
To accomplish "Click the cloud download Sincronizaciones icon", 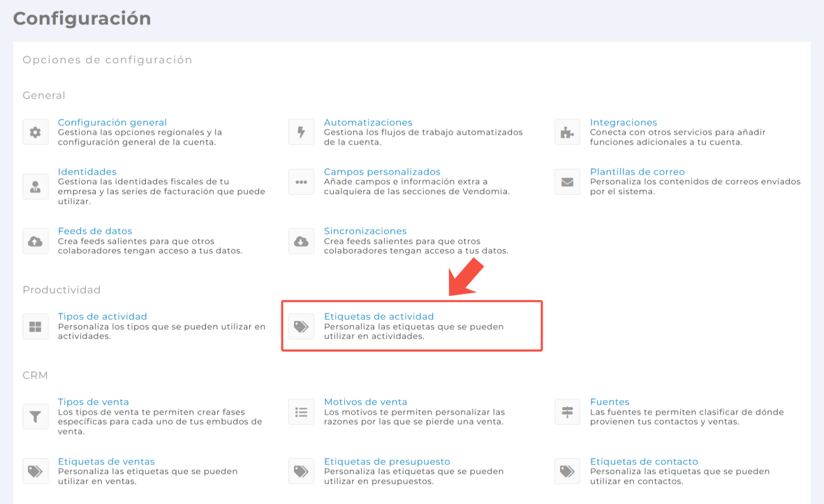I will 301,241.
